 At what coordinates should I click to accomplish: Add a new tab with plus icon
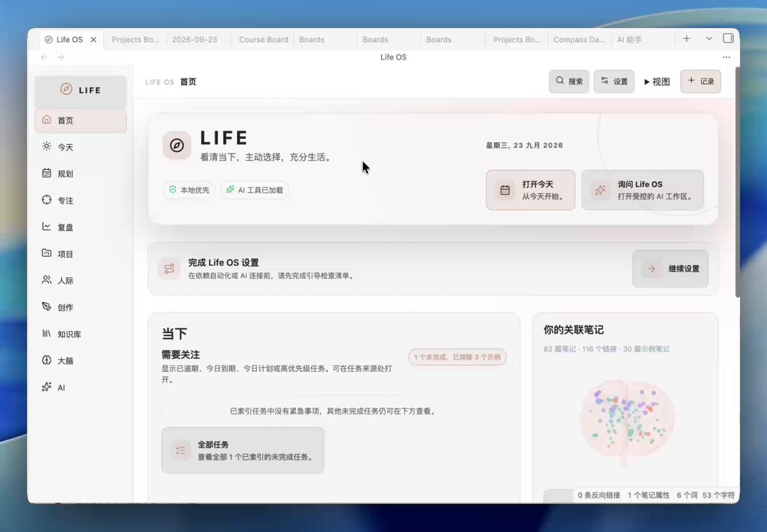pyautogui.click(x=686, y=39)
